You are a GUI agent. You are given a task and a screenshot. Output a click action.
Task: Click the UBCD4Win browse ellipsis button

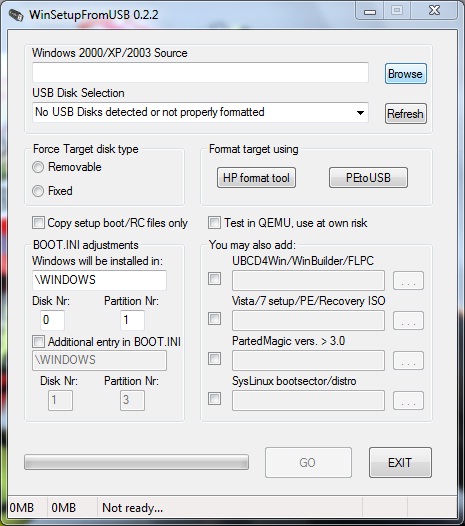408,281
